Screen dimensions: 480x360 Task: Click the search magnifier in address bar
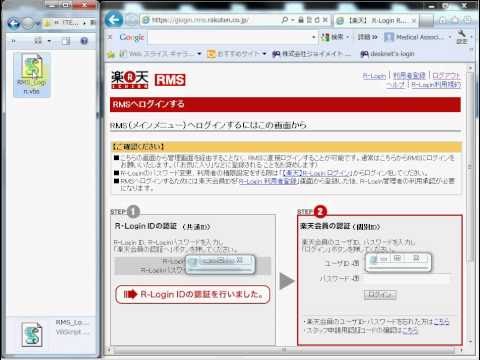coord(284,20)
